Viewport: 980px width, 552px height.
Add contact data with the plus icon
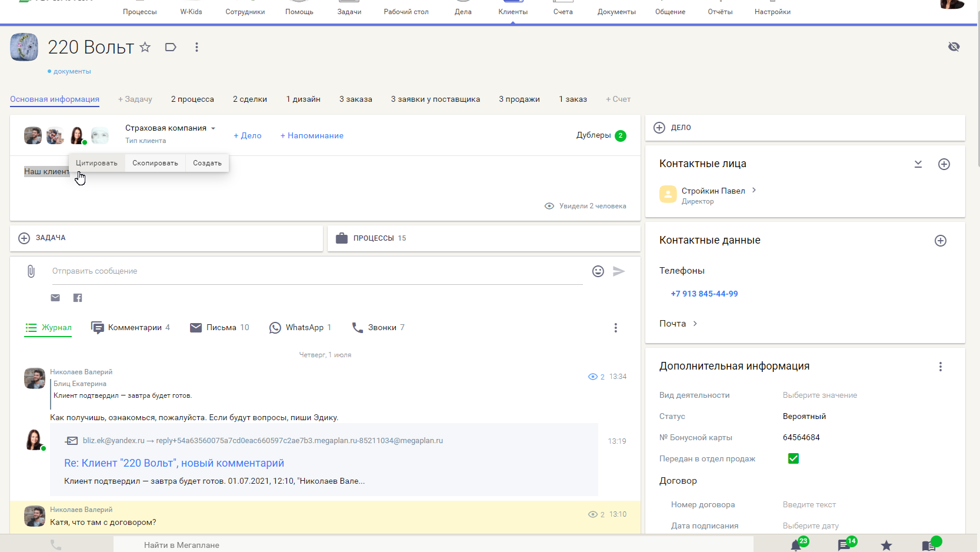click(941, 241)
